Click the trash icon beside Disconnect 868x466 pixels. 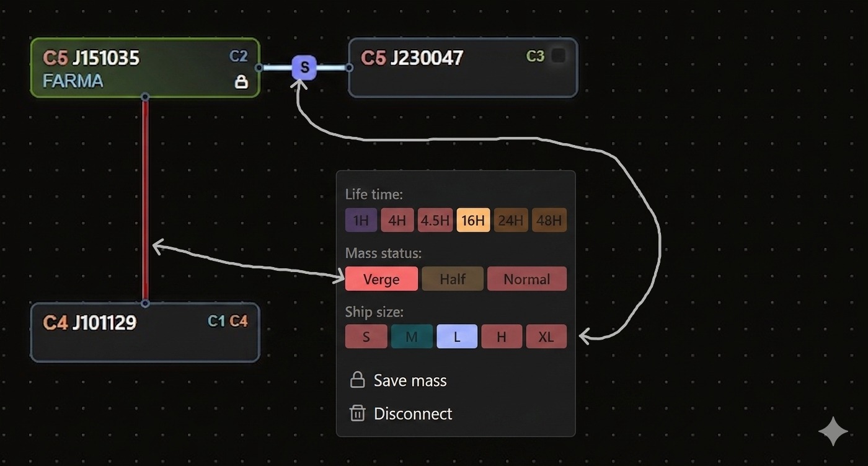357,413
